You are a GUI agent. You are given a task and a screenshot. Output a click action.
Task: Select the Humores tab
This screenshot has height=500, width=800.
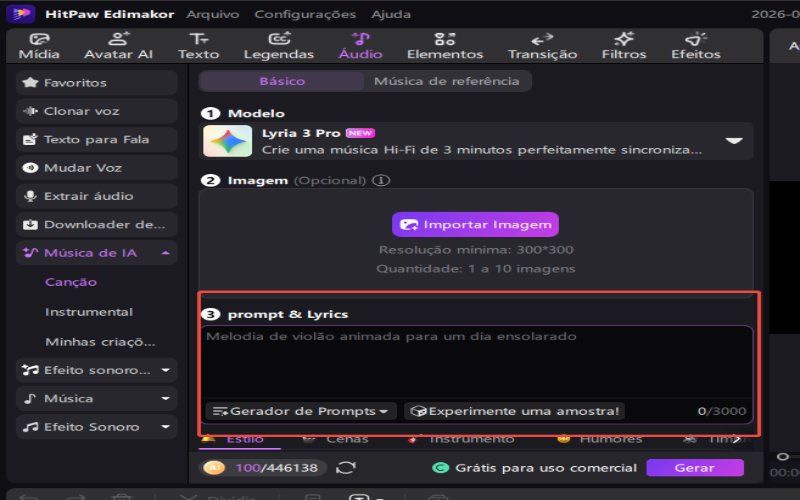coord(599,439)
